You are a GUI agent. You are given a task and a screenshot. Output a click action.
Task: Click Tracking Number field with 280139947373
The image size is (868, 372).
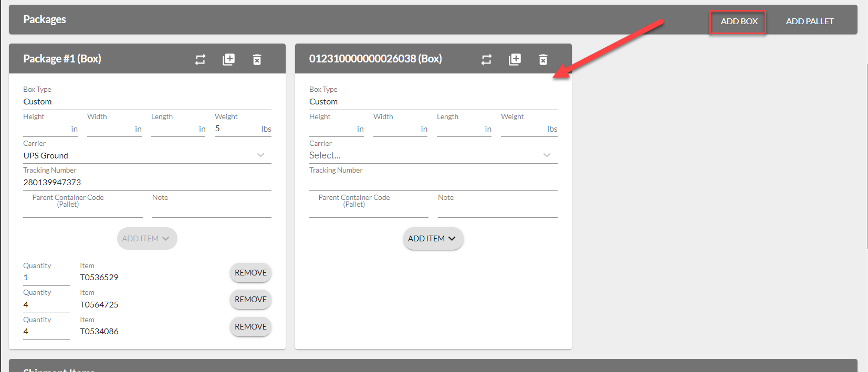[x=147, y=183]
